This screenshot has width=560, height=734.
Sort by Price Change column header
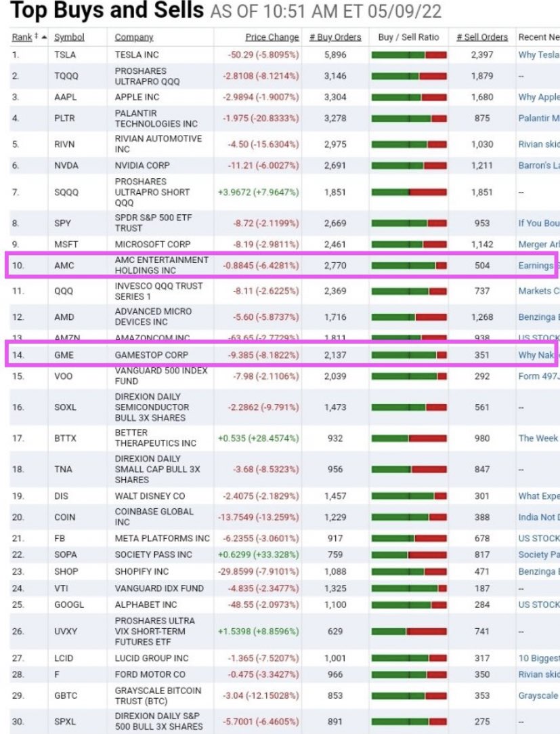[272, 37]
